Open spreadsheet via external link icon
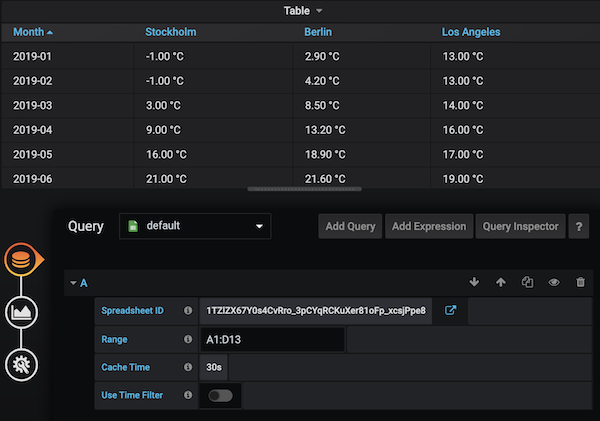Viewport: 600px width, 421px height. pos(451,310)
